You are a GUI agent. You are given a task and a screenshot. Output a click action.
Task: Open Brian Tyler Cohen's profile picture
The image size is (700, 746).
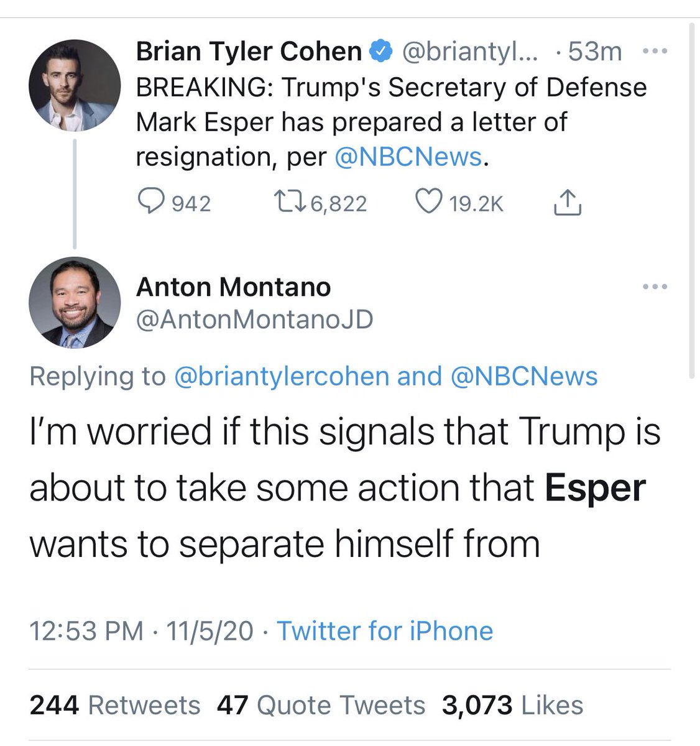coord(75,88)
